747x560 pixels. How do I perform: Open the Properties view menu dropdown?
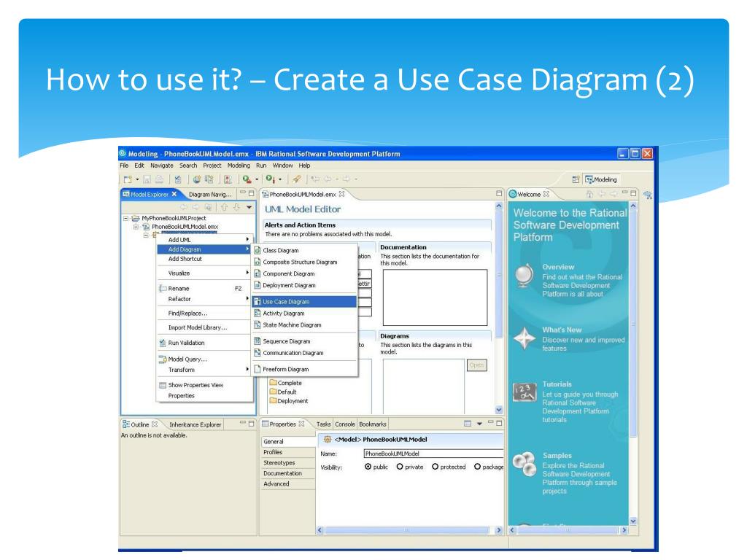click(480, 424)
